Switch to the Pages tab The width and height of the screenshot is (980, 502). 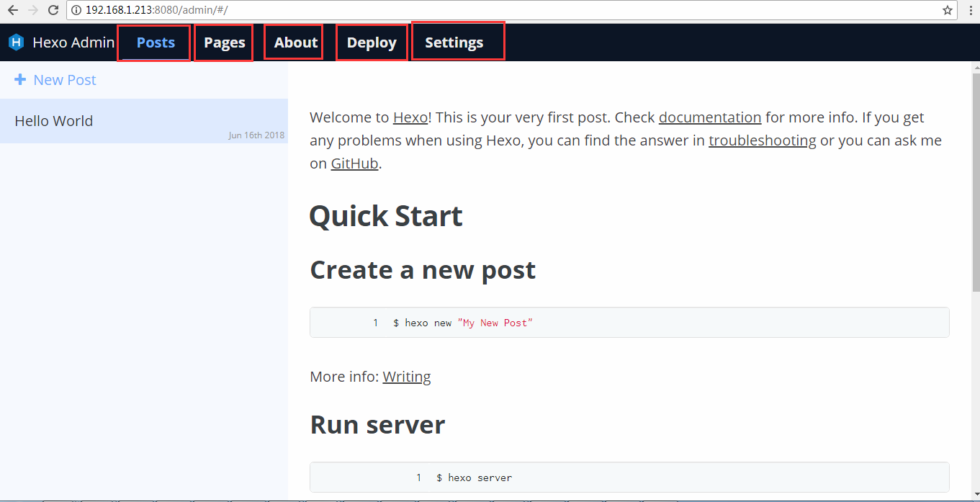[224, 42]
